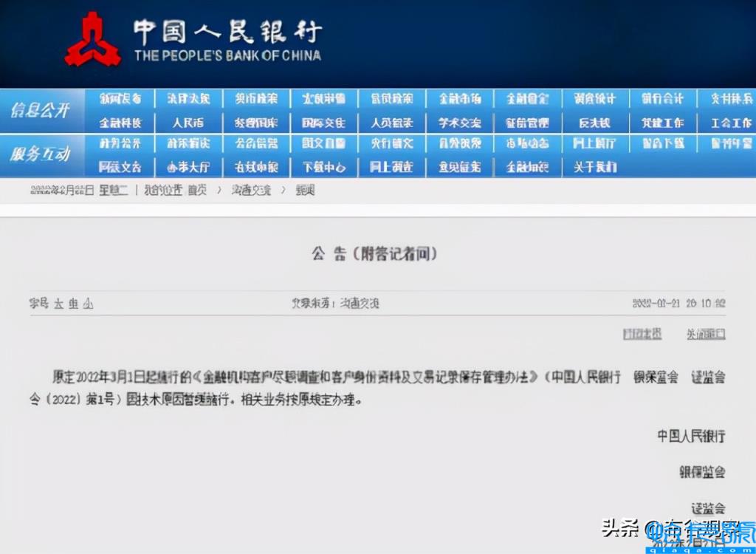Screen dimensions: 756x554
Task: Click the 中国人民银行 signature line
Action: point(691,437)
